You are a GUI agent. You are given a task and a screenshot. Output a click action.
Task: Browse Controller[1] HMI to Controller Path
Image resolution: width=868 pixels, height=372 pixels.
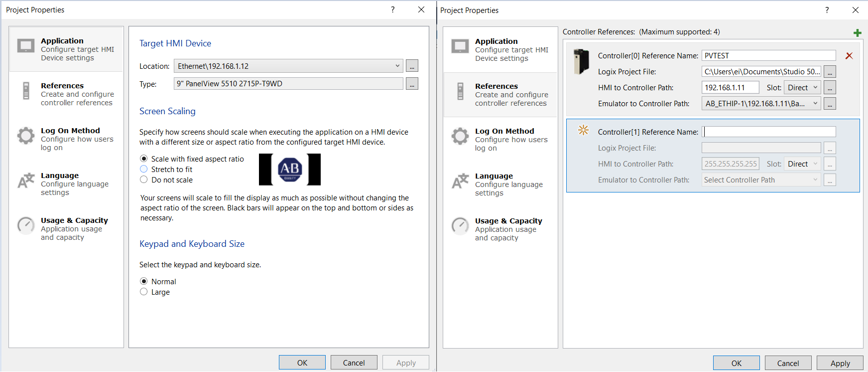pos(830,164)
